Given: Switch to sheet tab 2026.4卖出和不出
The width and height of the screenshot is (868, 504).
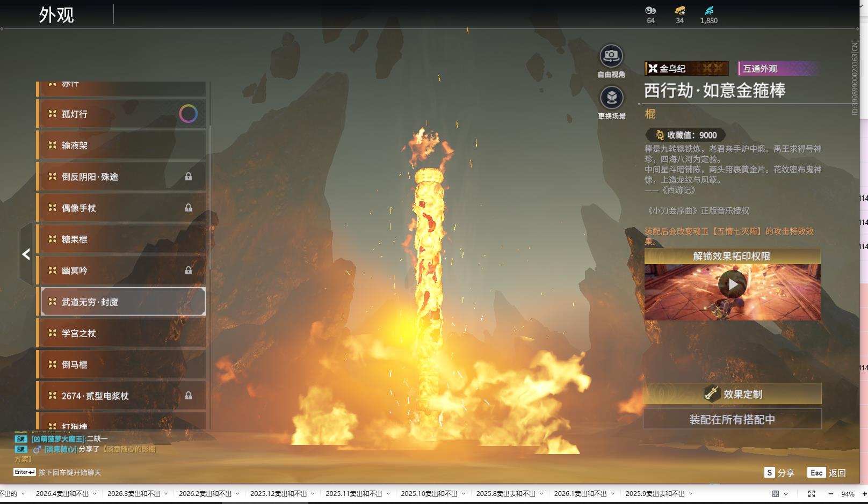Looking at the screenshot, I should [x=62, y=494].
